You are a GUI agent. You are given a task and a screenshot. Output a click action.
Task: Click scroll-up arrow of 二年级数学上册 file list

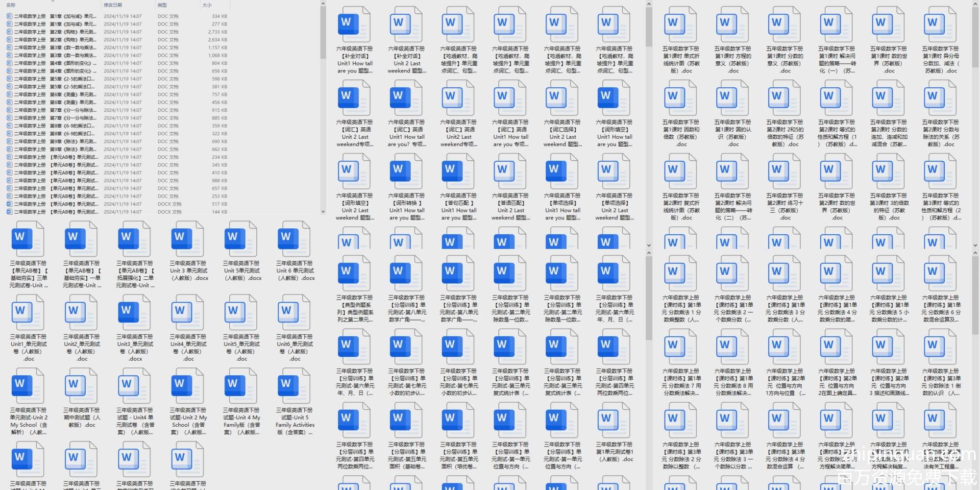323,4
